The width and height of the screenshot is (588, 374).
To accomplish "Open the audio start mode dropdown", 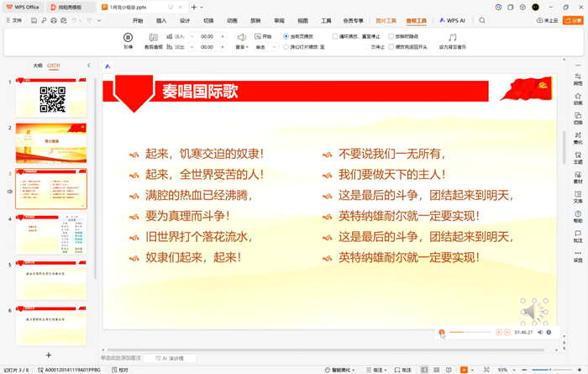I will [267, 48].
